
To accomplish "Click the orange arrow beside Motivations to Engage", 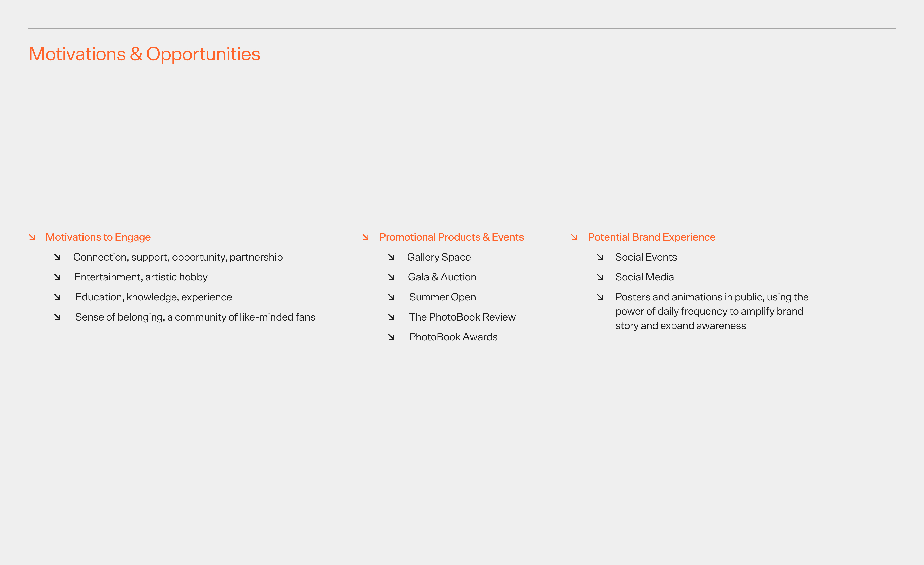I will click(x=32, y=237).
